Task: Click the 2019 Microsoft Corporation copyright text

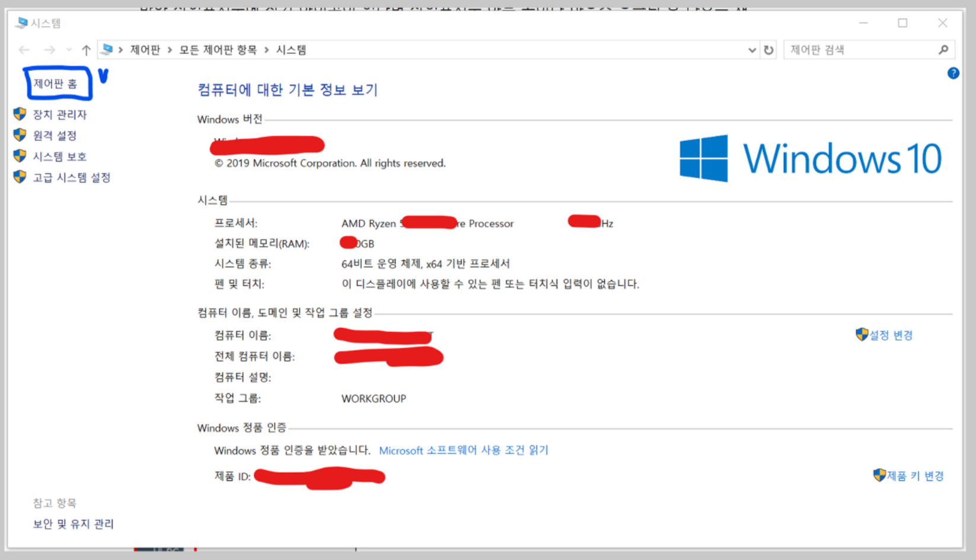Action: pyautogui.click(x=330, y=163)
